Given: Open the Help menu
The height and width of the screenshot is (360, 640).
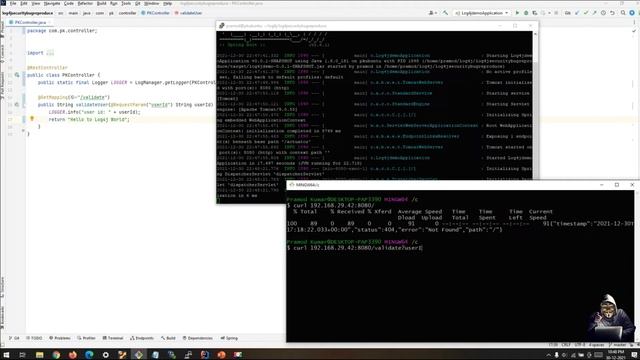Looking at the screenshot, I should tap(167, 3).
